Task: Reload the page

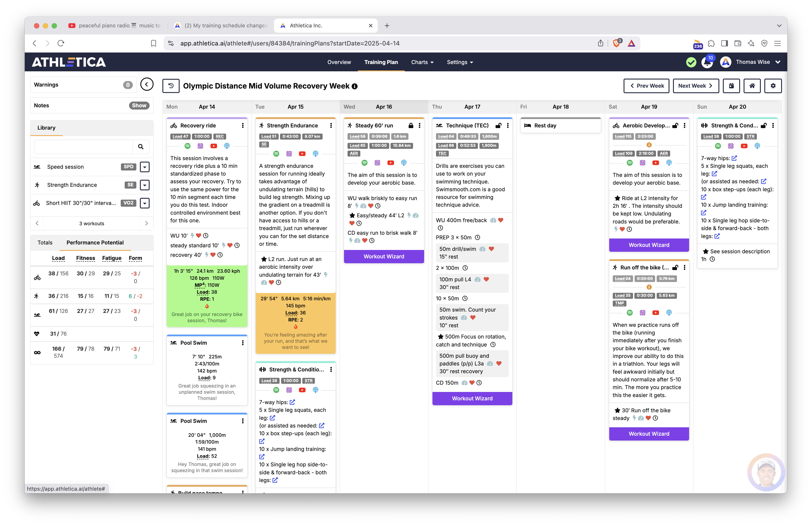Action: click(61, 43)
